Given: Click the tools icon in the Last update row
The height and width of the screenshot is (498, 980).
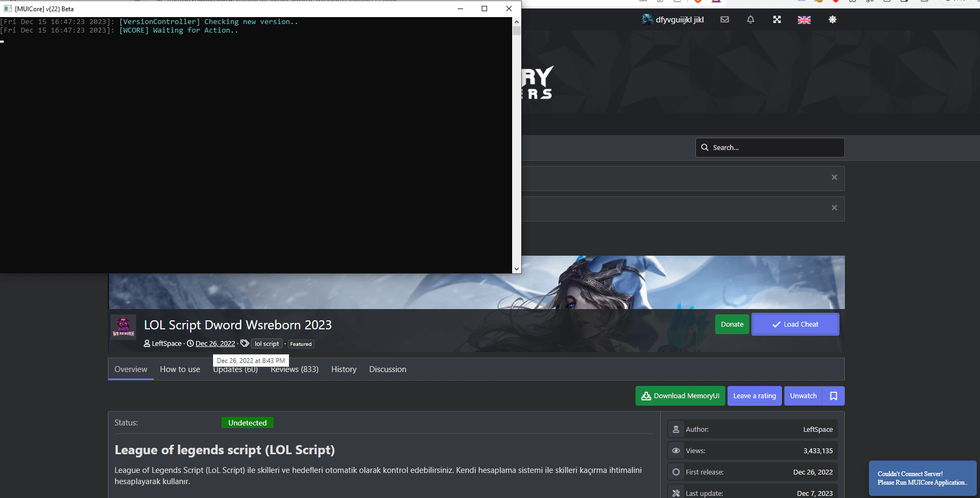Looking at the screenshot, I should pyautogui.click(x=676, y=493).
